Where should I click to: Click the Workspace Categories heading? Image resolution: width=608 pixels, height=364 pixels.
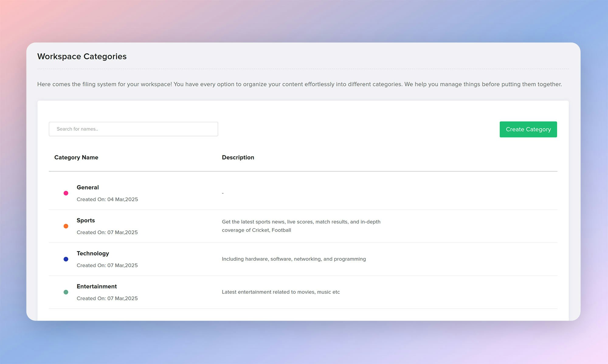82,57
